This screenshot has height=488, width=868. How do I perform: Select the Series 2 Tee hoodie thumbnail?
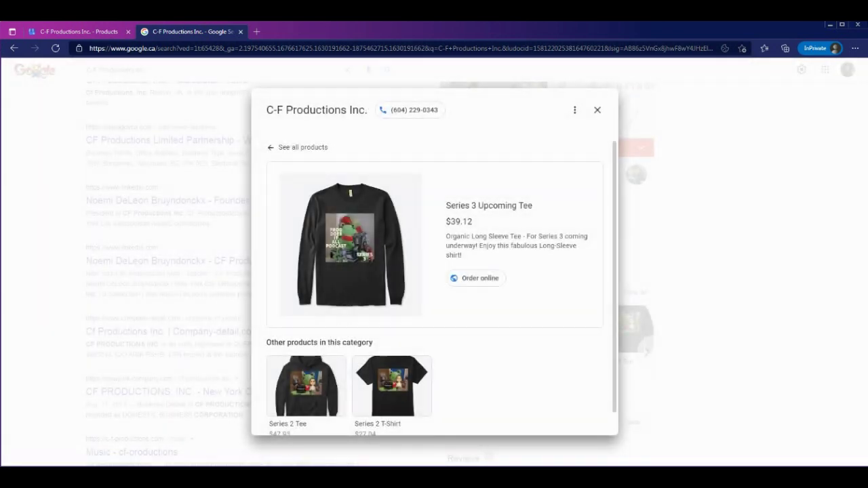coord(306,386)
